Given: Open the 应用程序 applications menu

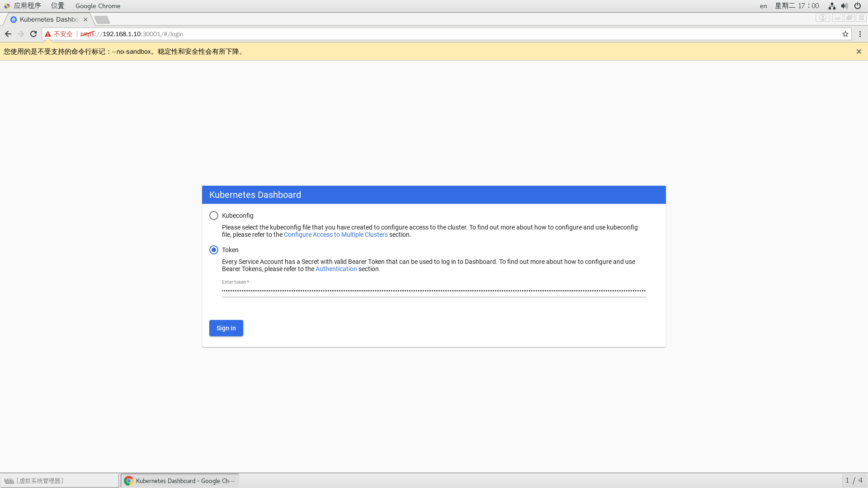Looking at the screenshot, I should point(27,6).
